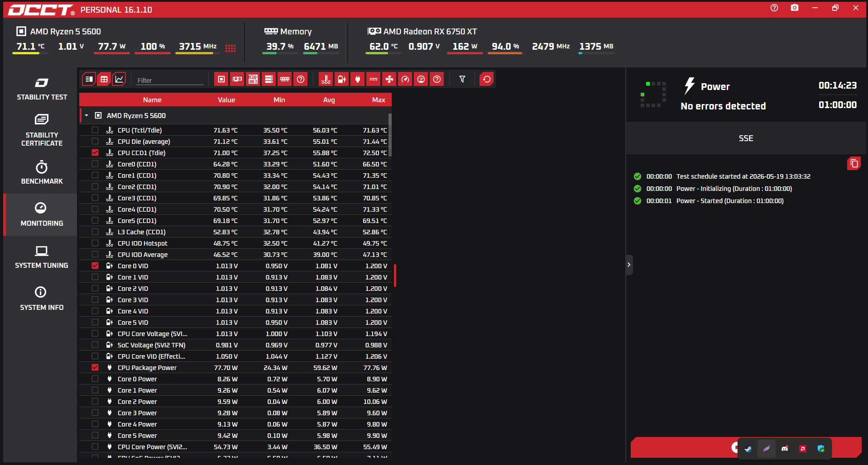Uncheck the Core 0 VID checkbox
This screenshot has height=465, width=868.
pyautogui.click(x=95, y=266)
